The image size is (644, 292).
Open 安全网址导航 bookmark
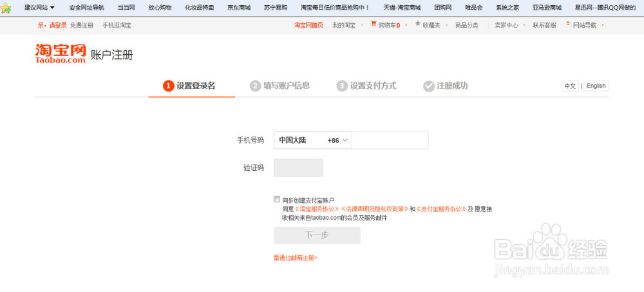[x=87, y=7]
